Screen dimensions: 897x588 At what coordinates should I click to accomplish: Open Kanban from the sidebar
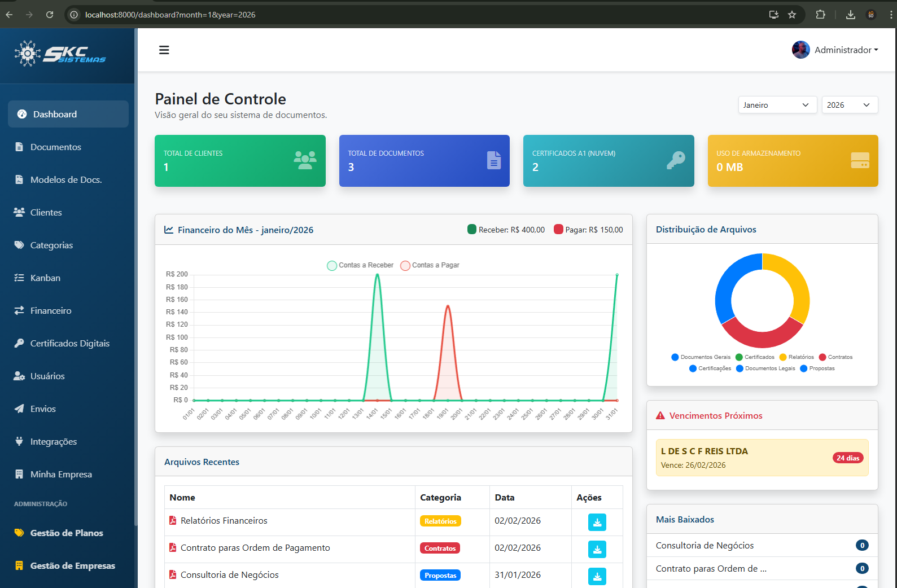point(45,278)
